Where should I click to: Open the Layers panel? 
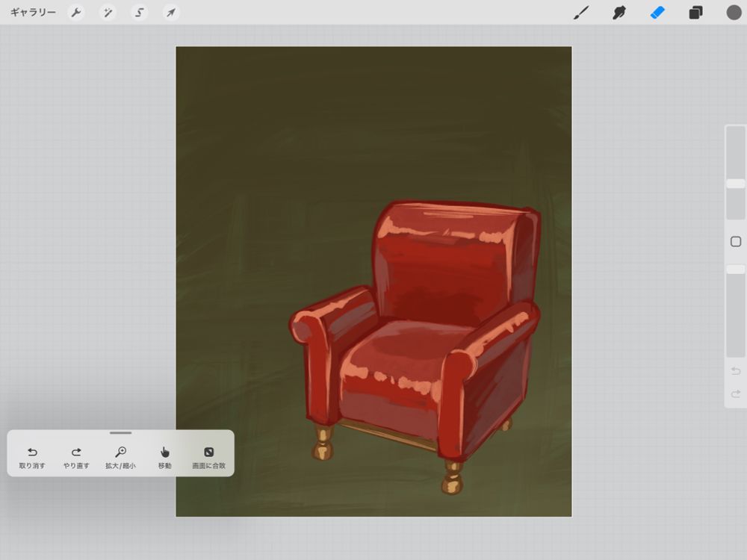tap(695, 13)
